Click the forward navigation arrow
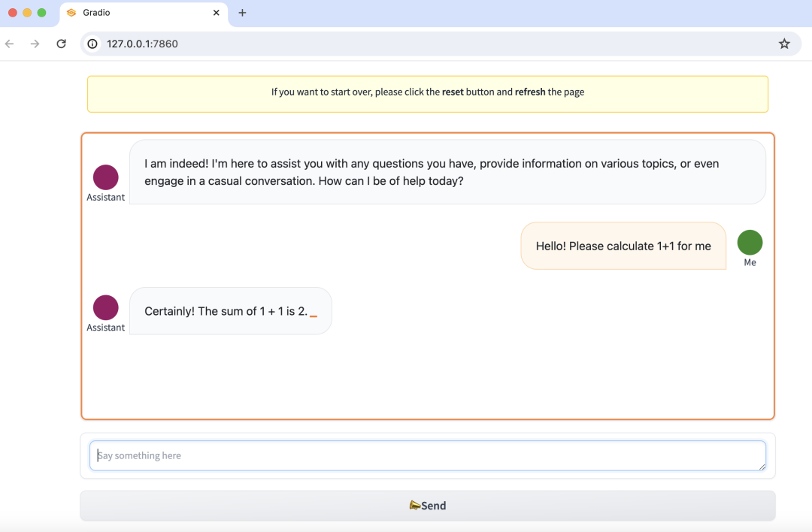Image resolution: width=812 pixels, height=532 pixels. point(35,44)
